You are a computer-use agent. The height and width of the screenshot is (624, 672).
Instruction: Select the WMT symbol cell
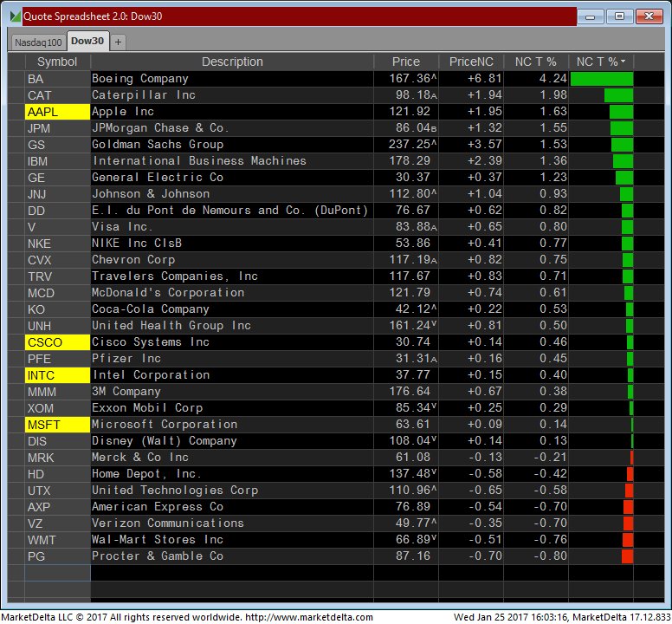point(57,540)
